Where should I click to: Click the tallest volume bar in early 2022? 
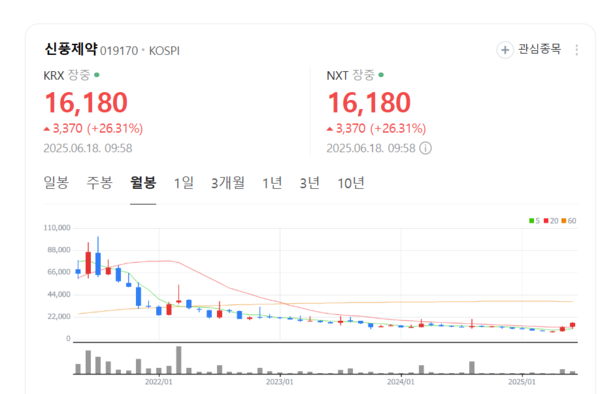coord(179,360)
